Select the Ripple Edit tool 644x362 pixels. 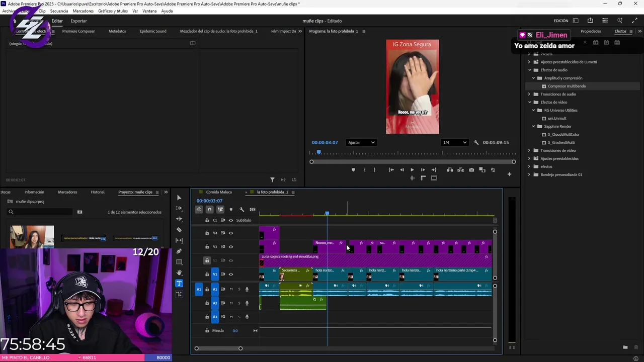tap(179, 219)
